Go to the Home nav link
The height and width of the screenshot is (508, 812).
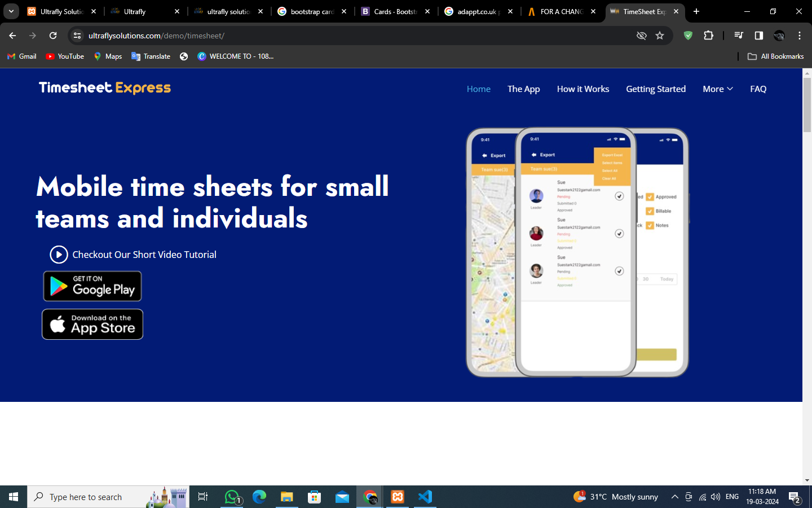[x=479, y=89]
